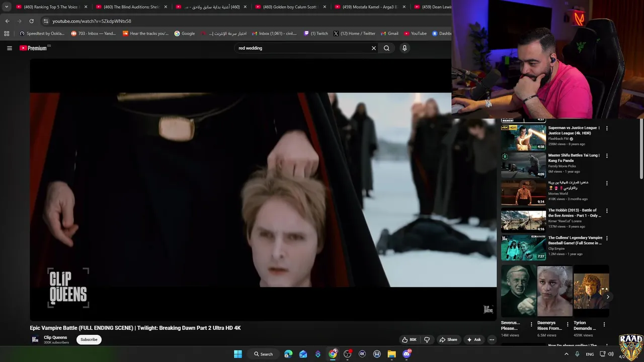Open options for 'Tyrion Demands...' short
This screenshot has width=644, height=362.
coord(604,324)
